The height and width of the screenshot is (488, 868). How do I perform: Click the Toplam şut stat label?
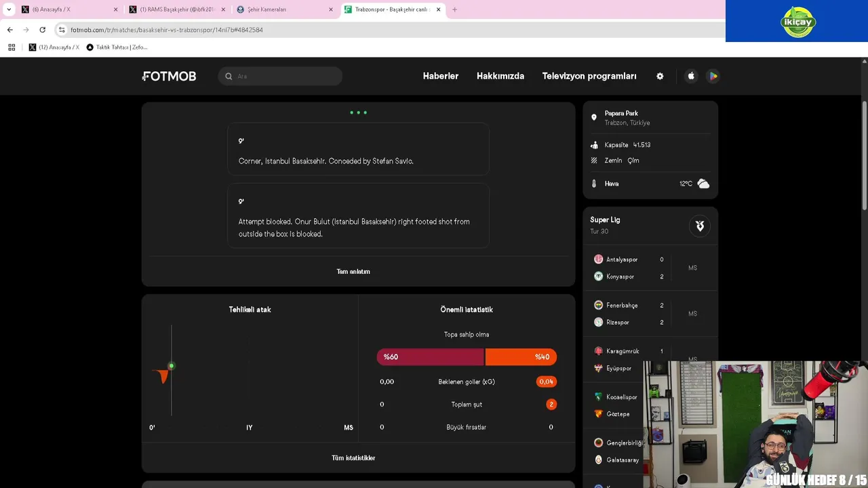[x=467, y=405]
